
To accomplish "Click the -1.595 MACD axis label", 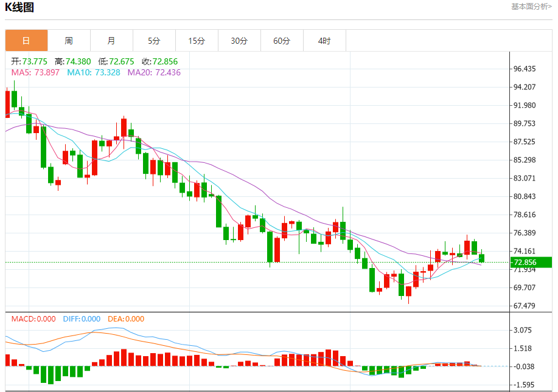I will pyautogui.click(x=523, y=385).
